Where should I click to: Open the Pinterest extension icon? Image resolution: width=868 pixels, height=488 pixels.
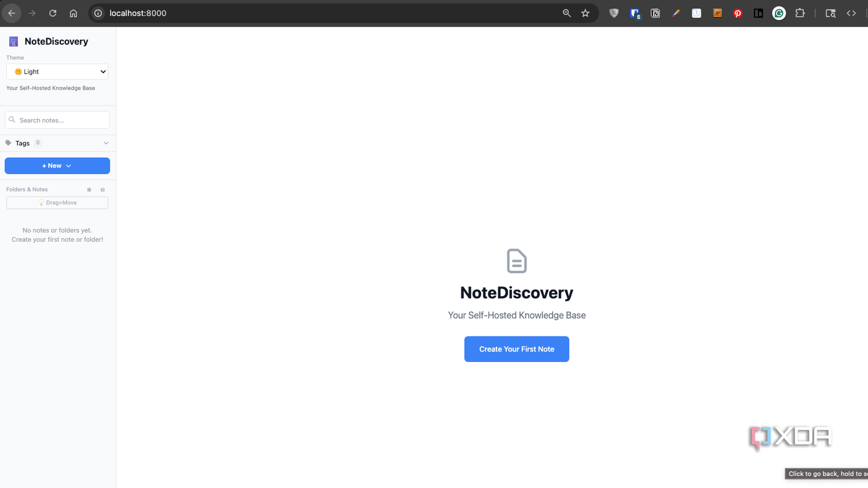pos(738,13)
